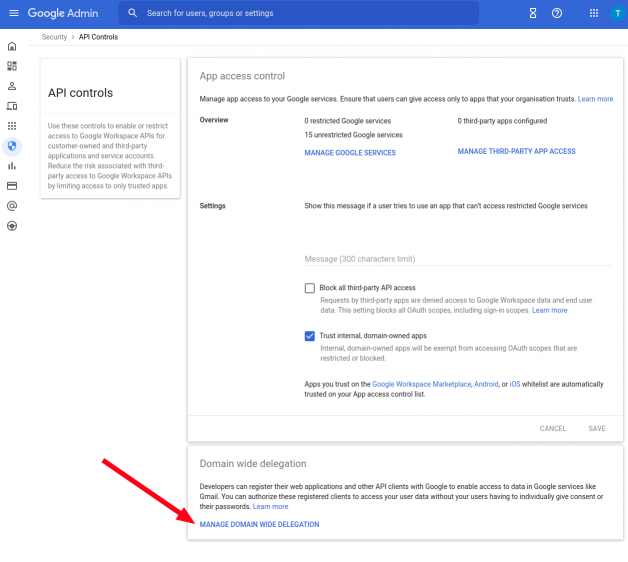Click the Overview label
This screenshot has height=562, width=628.
tap(214, 120)
